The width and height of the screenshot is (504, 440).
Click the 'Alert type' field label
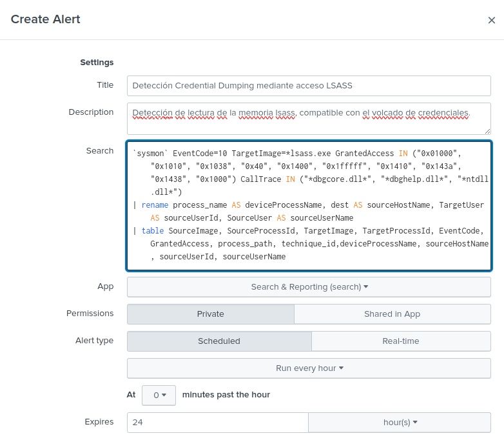point(94,341)
